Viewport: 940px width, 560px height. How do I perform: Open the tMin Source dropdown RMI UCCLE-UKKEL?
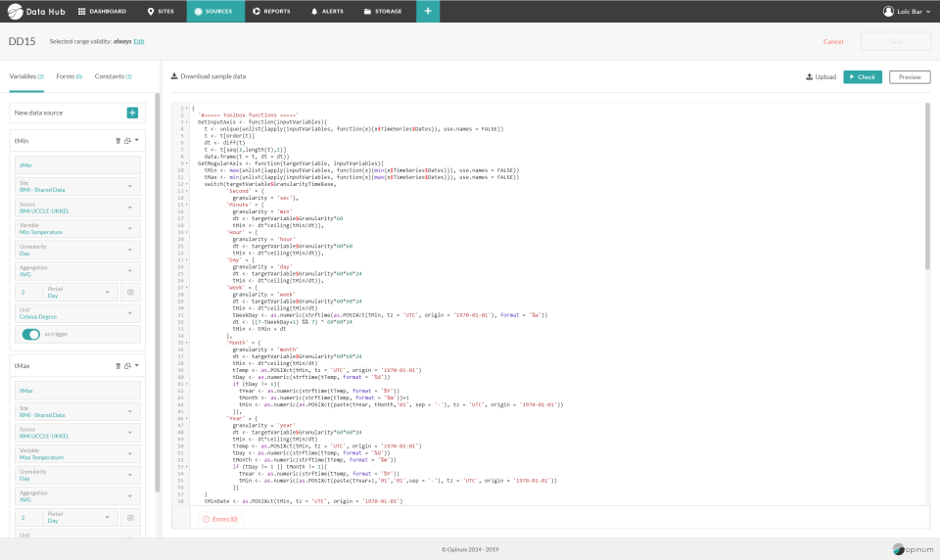point(77,208)
